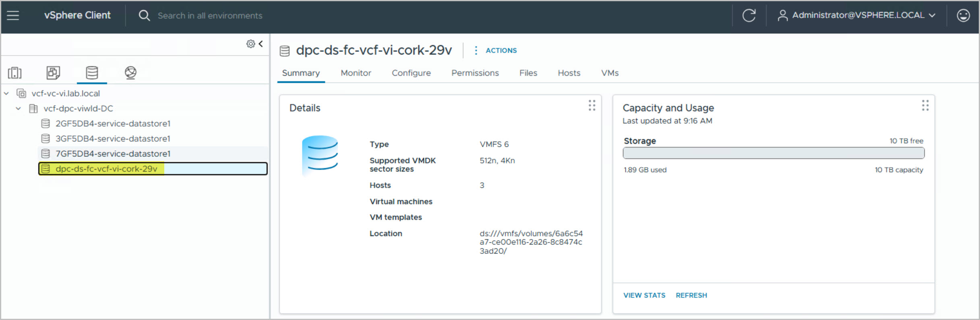This screenshot has width=980, height=320.
Task: Click the Last updated at 9:16 AM text
Action: click(x=667, y=121)
